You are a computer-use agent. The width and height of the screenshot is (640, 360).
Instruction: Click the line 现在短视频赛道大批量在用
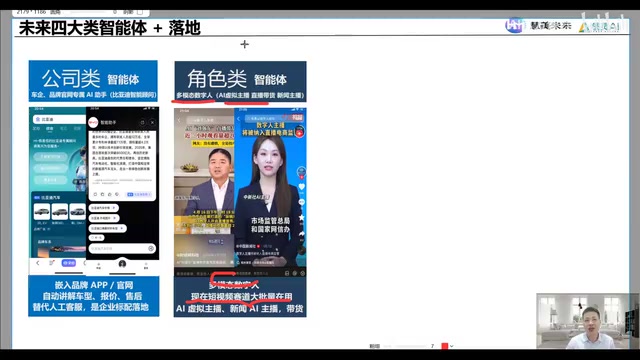point(241,297)
